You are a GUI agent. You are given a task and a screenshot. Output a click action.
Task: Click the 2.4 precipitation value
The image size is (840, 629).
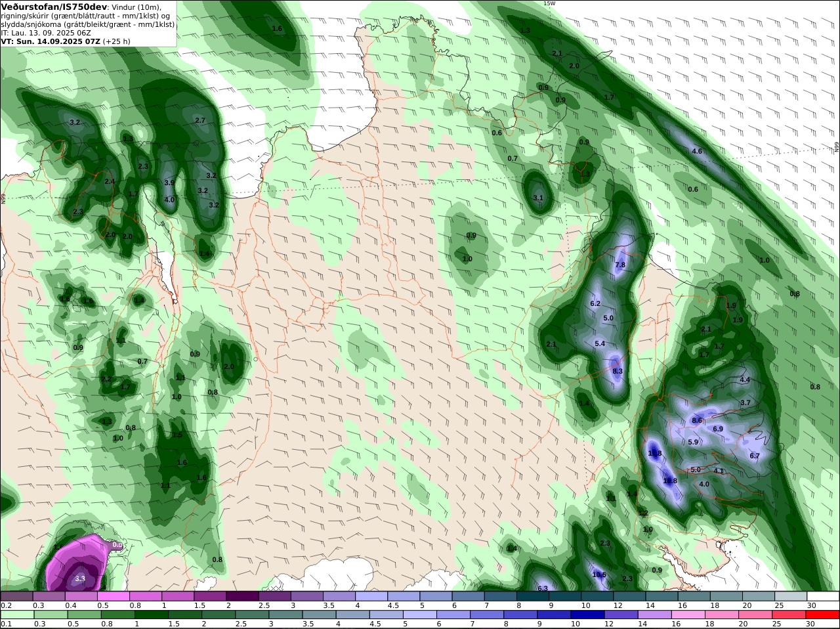tap(110, 181)
